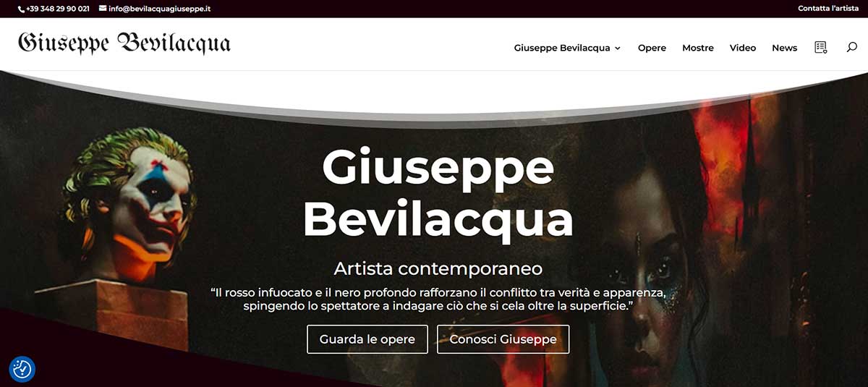Click the phone handset icon in top bar
Viewport: 868px width, 387px height.
[21, 9]
